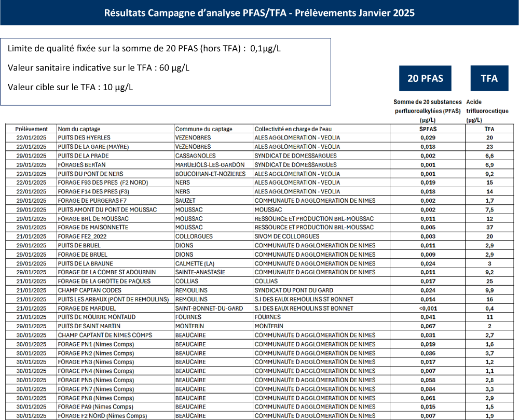Image resolution: width=519 pixels, height=420 pixels.
Task: Click the label Acide trifluorocetique (µg/L)
Action: coord(487,111)
